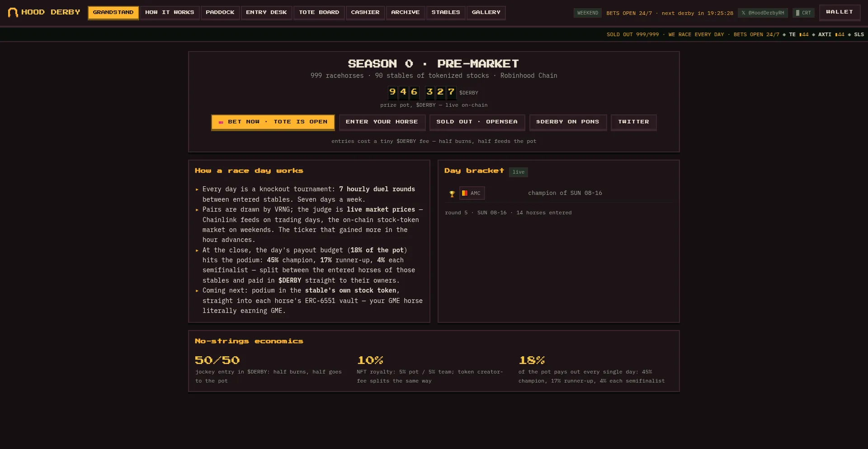Click the live badge next to Day bracket
The width and height of the screenshot is (868, 449).
click(519, 172)
